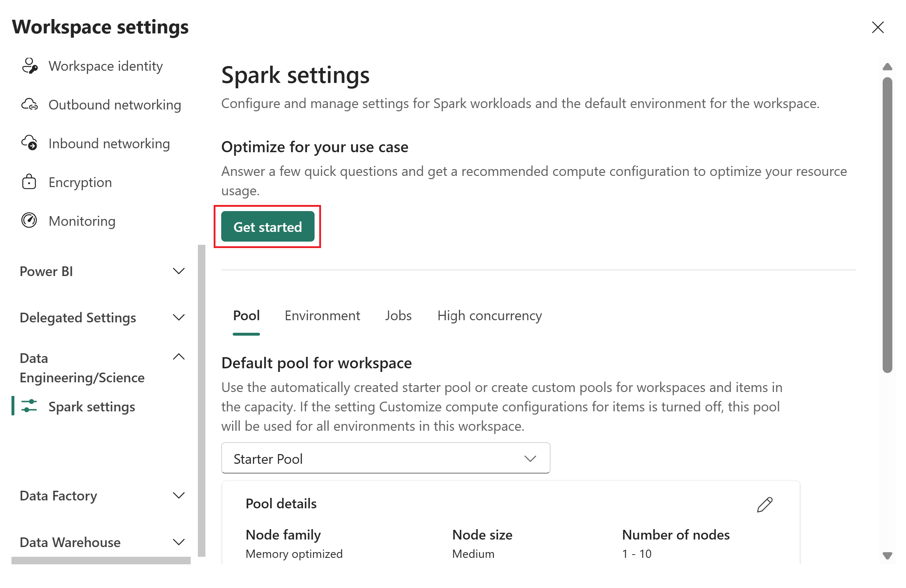
Task: Expand the Data Factory section
Action: [178, 496]
